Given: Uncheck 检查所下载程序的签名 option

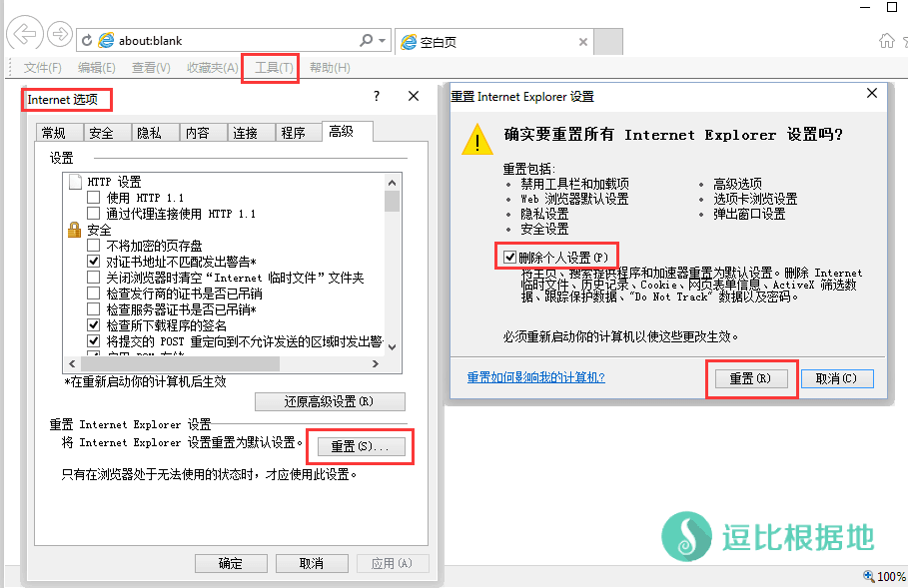Looking at the screenshot, I should click(94, 325).
